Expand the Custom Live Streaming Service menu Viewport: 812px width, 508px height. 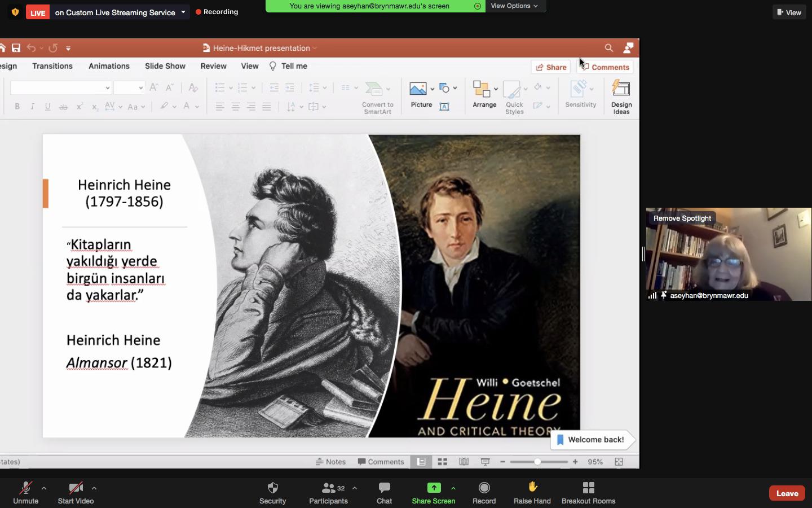click(183, 12)
